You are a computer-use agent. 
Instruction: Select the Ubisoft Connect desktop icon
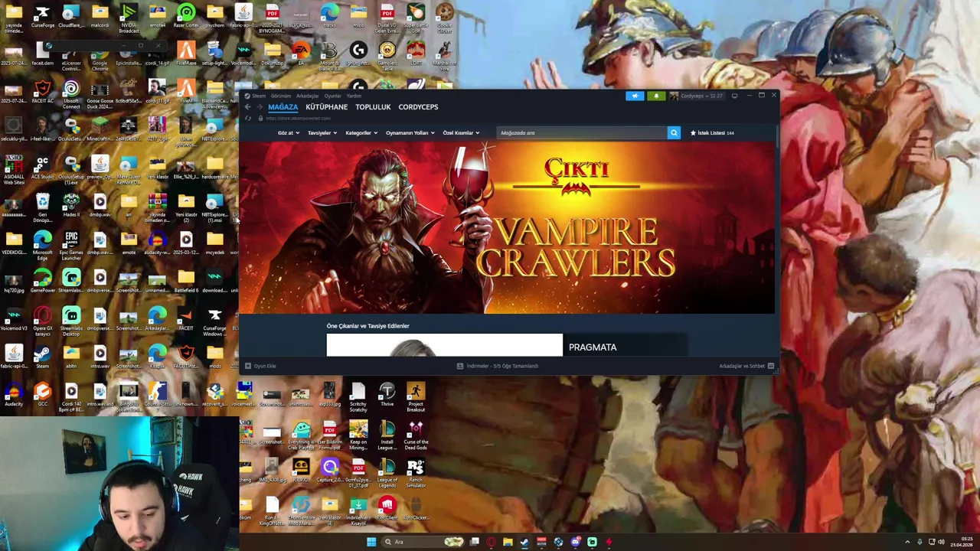71,95
